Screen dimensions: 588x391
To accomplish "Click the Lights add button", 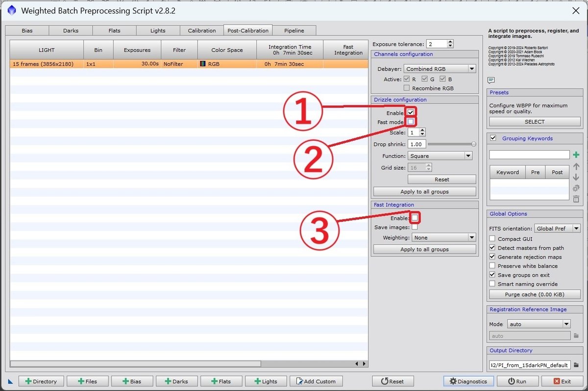I will tap(266, 381).
